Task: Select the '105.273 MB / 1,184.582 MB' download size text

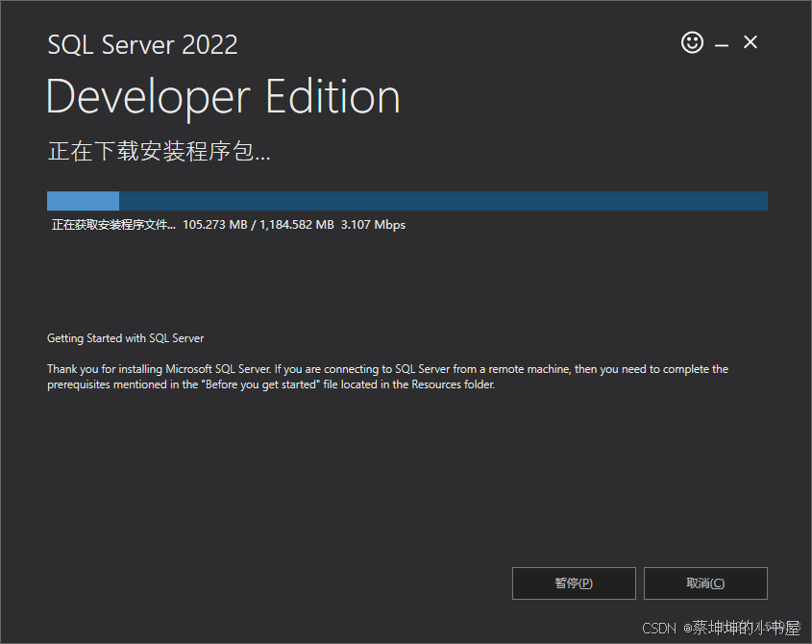Action: [x=258, y=225]
